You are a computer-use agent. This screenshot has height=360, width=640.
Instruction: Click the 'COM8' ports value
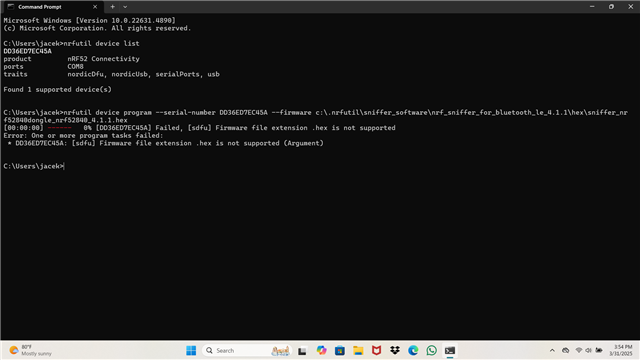[76, 67]
